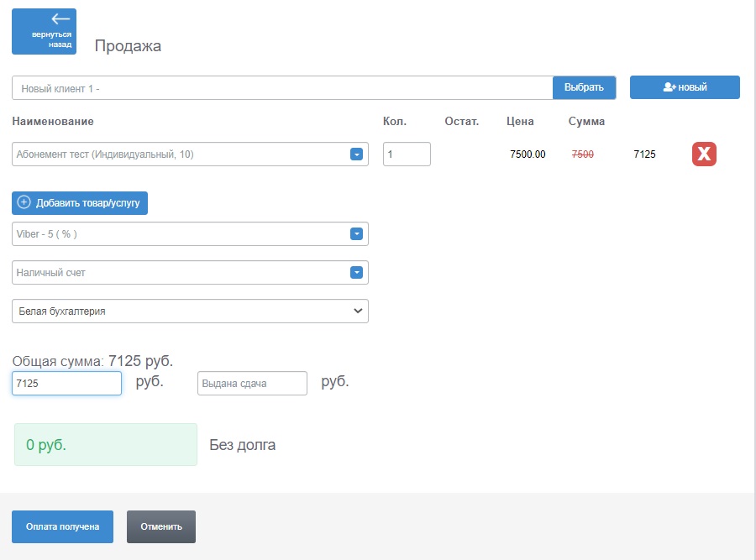The height and width of the screenshot is (560, 756).
Task: Click the Выдана сдача input field
Action: 252,383
